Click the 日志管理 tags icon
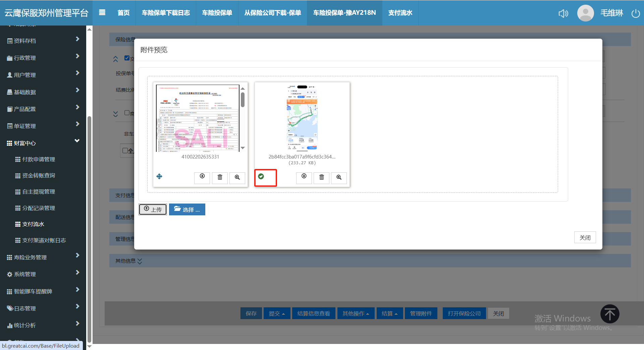 click(x=10, y=308)
